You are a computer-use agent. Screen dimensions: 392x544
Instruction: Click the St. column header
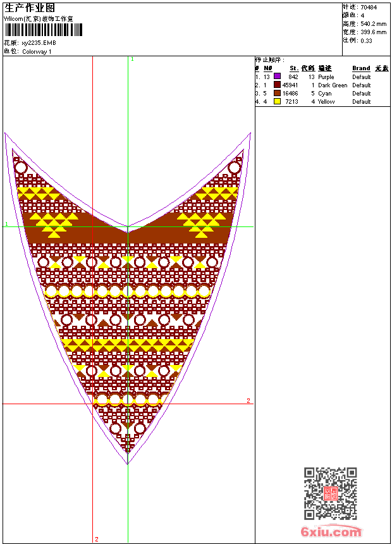[294, 68]
